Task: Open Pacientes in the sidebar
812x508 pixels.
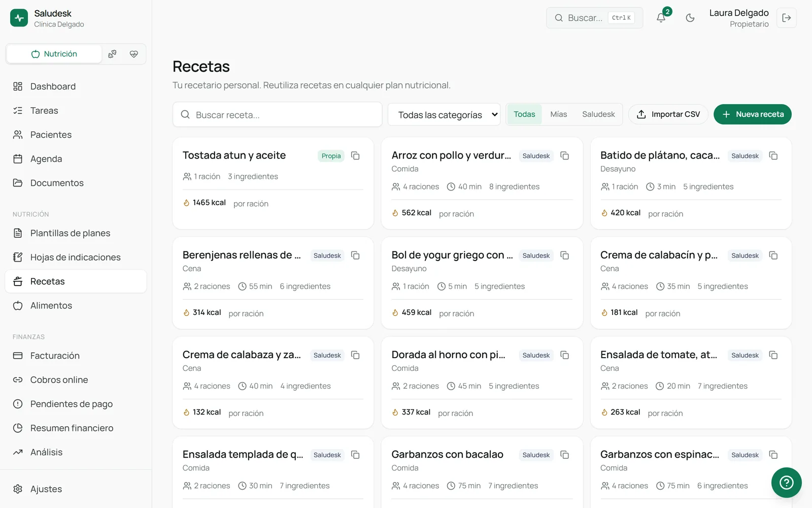Action: tap(76, 135)
